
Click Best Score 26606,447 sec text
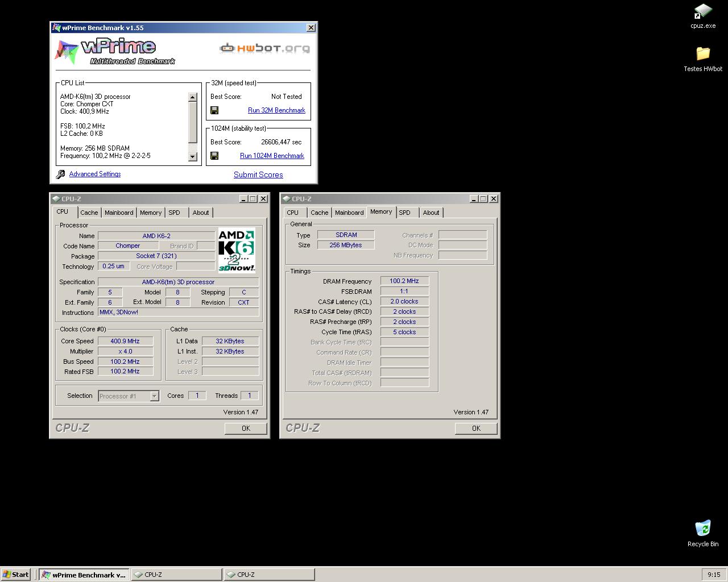[x=282, y=142]
